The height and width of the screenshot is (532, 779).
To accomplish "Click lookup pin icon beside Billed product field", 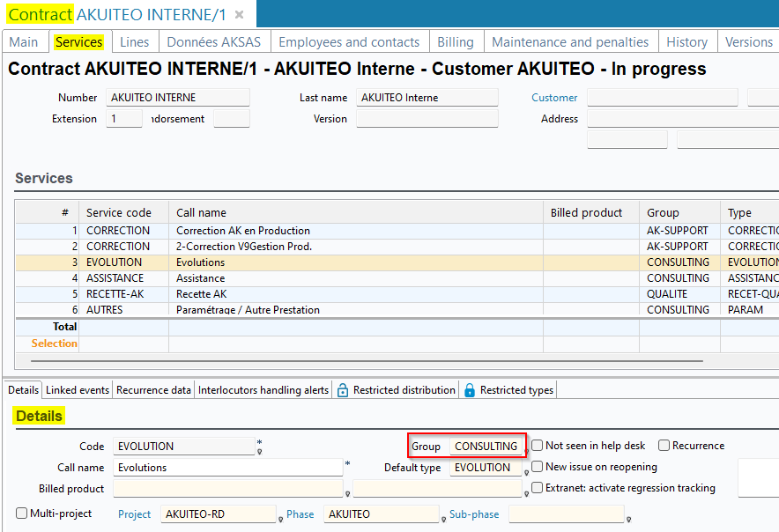I will (347, 495).
